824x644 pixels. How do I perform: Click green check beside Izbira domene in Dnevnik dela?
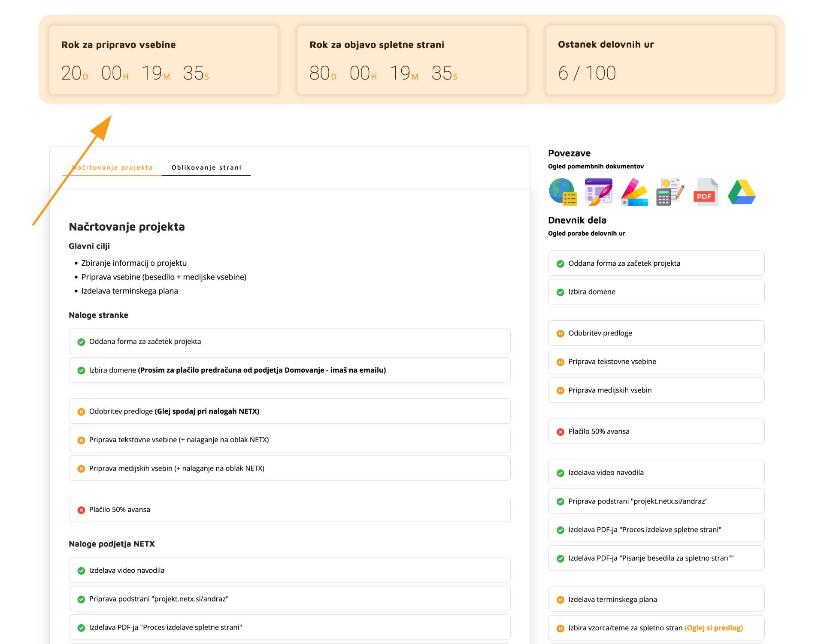(x=560, y=292)
